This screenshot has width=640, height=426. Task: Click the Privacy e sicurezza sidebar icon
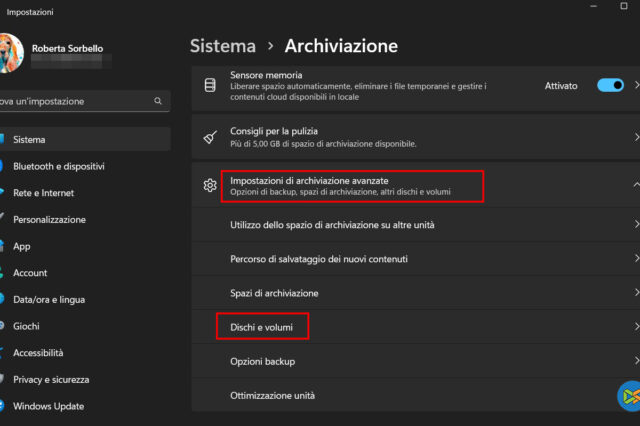tap(3, 379)
